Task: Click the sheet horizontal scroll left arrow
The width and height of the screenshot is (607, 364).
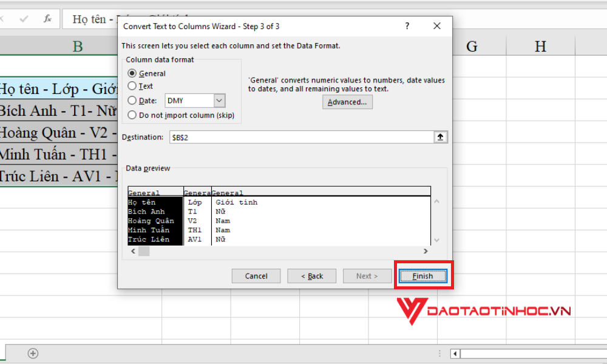Action: click(x=455, y=354)
